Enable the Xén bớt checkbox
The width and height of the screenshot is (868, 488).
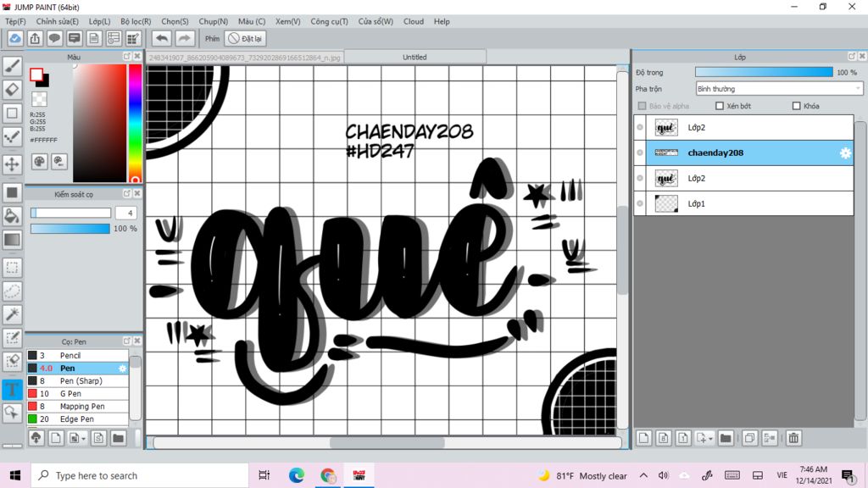click(720, 106)
